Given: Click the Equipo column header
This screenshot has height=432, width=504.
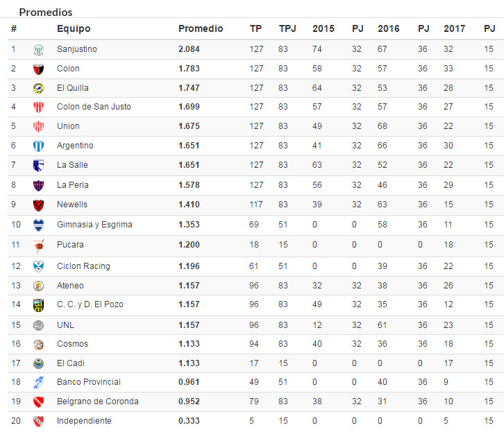Looking at the screenshot, I should 74,28.
